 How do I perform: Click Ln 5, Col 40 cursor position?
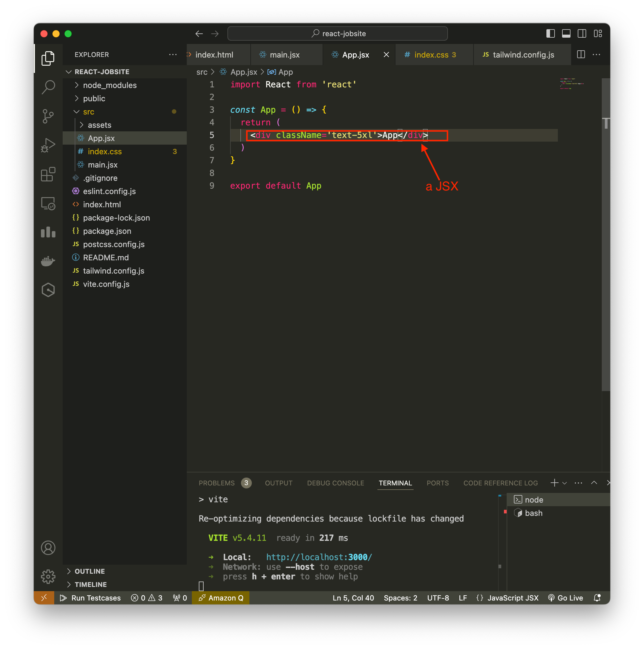(x=353, y=598)
